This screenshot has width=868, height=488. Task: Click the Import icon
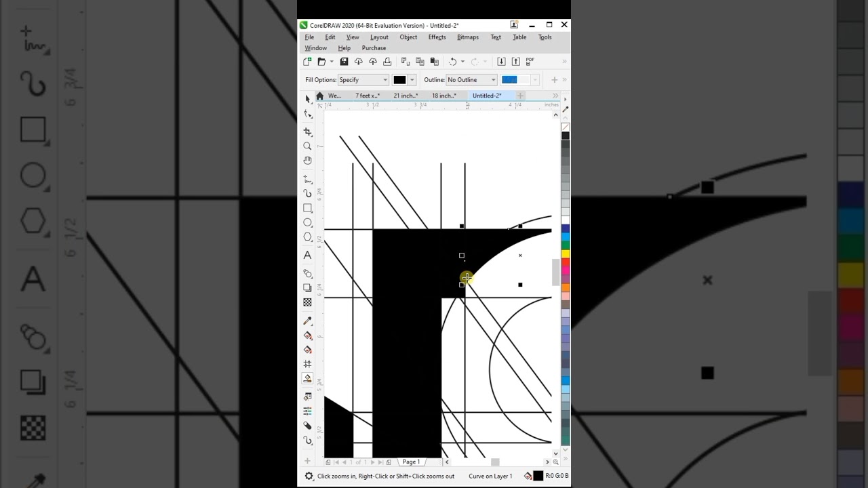pos(501,62)
